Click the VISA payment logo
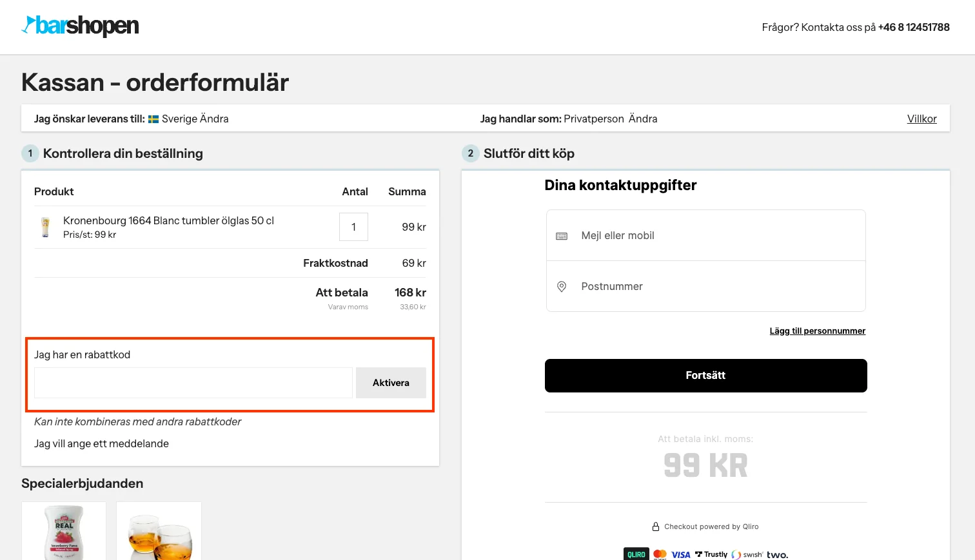Screen dimensions: 975x560 click(681, 555)
